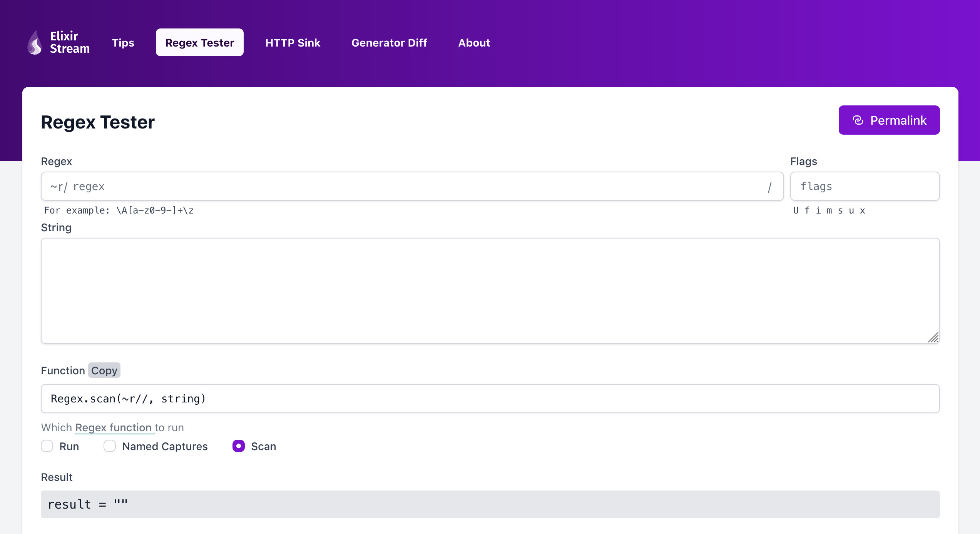The image size is (980, 534).
Task: Click the Elixir Stream brand name
Action: point(70,42)
